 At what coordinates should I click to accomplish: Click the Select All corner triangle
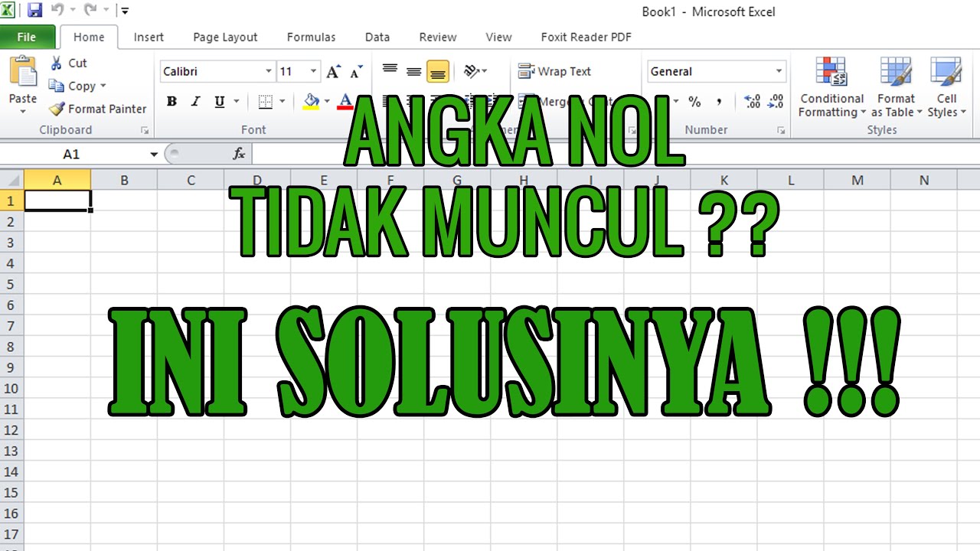(12, 181)
